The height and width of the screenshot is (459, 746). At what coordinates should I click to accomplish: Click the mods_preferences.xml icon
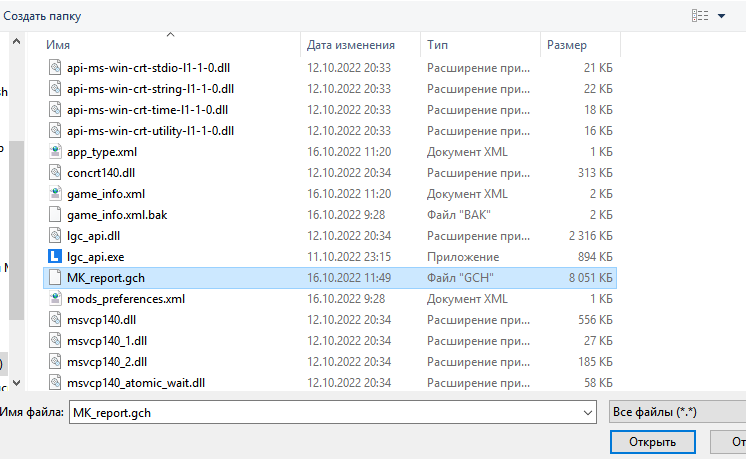click(x=55, y=299)
